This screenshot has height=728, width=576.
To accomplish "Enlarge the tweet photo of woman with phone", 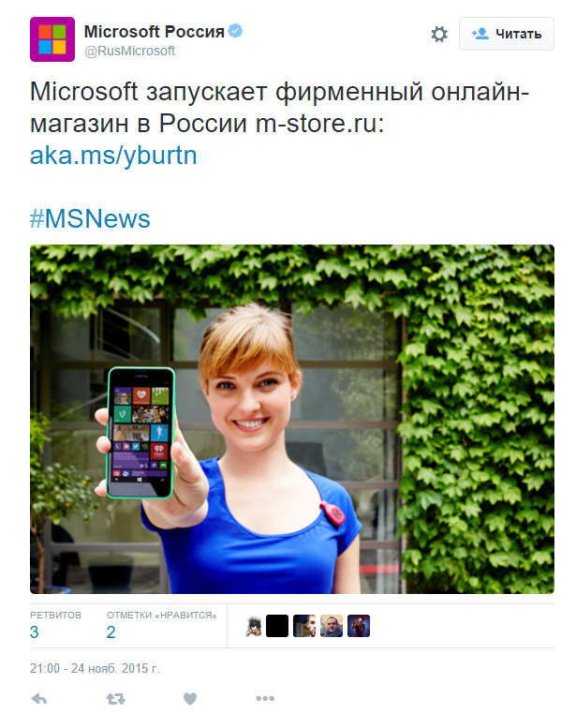I will pyautogui.click(x=292, y=419).
